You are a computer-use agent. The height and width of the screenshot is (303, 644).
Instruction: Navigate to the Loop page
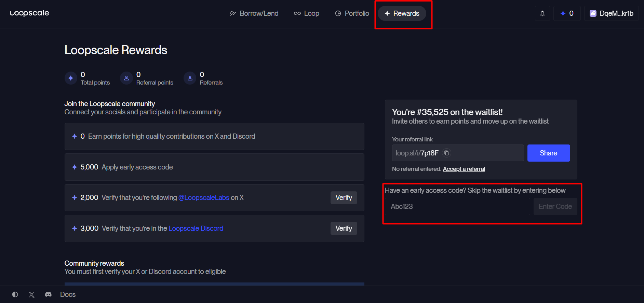coord(306,13)
